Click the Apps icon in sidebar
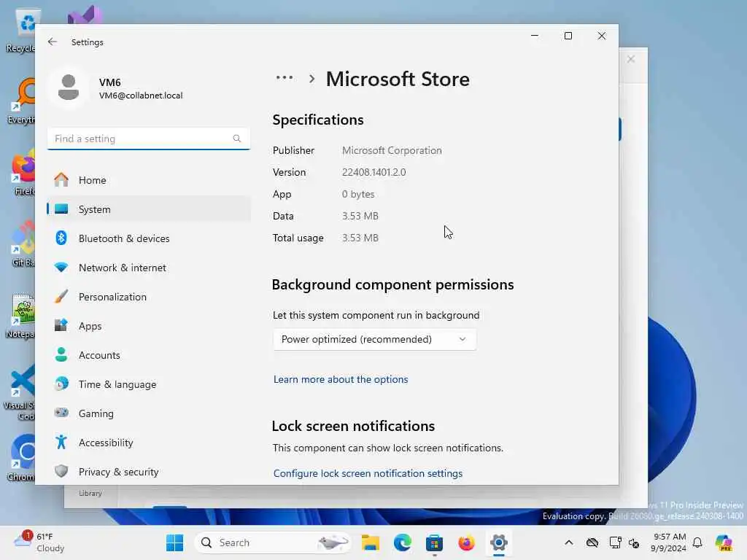Image resolution: width=747 pixels, height=560 pixels. [61, 325]
